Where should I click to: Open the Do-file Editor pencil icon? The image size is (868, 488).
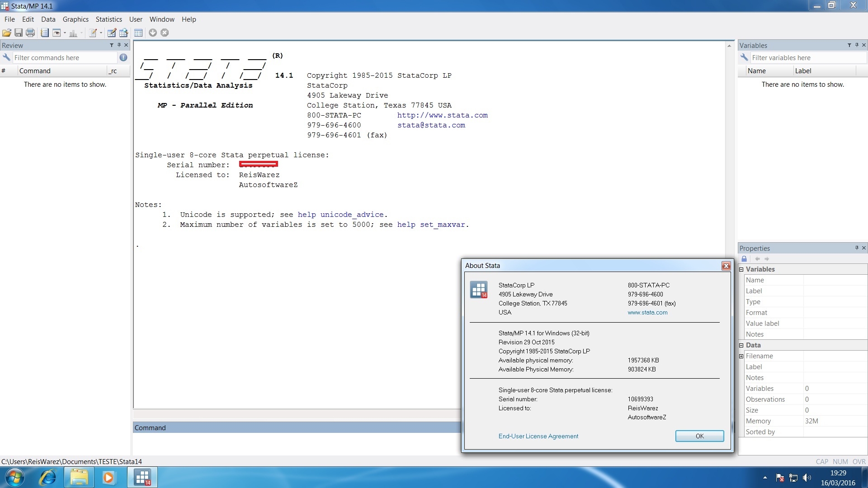93,33
